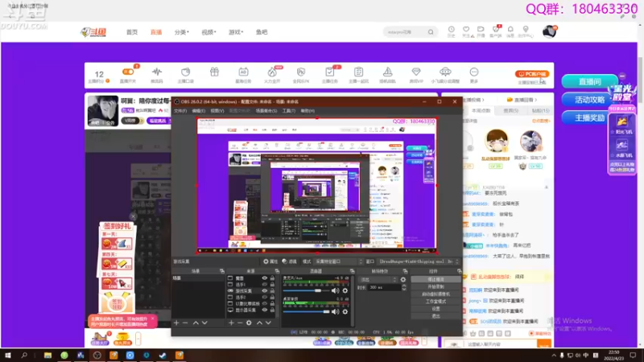
Task: Click the orange PC客户端 button
Action: tap(532, 74)
